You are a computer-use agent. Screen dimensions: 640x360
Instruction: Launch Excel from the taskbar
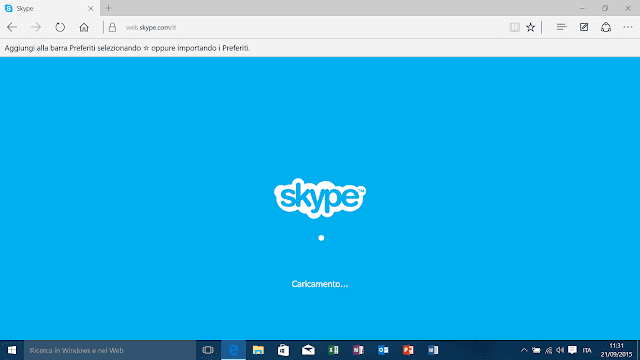[333, 350]
